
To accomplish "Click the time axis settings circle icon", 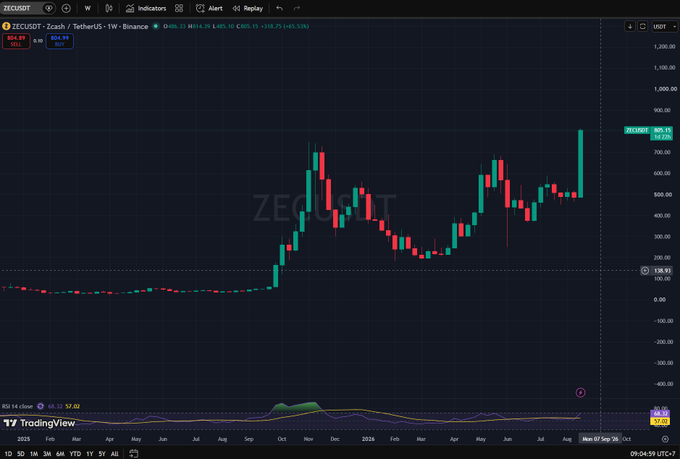I will 665,439.
